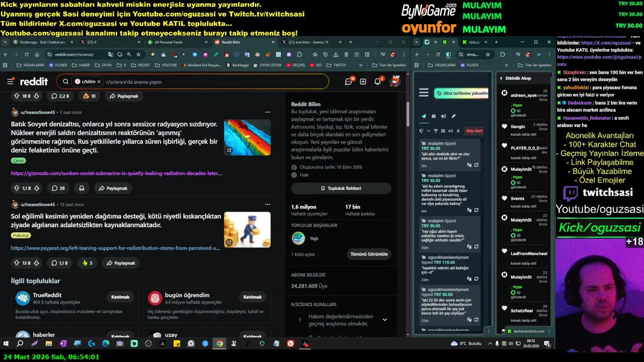Open options menu for submarine post
Screen dimensions: 644x362
click(x=268, y=112)
